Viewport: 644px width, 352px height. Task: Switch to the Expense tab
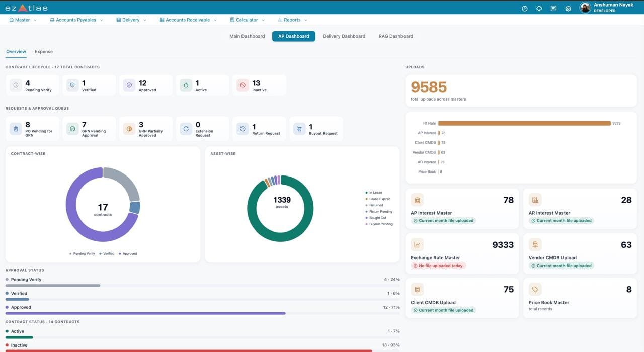pyautogui.click(x=44, y=52)
